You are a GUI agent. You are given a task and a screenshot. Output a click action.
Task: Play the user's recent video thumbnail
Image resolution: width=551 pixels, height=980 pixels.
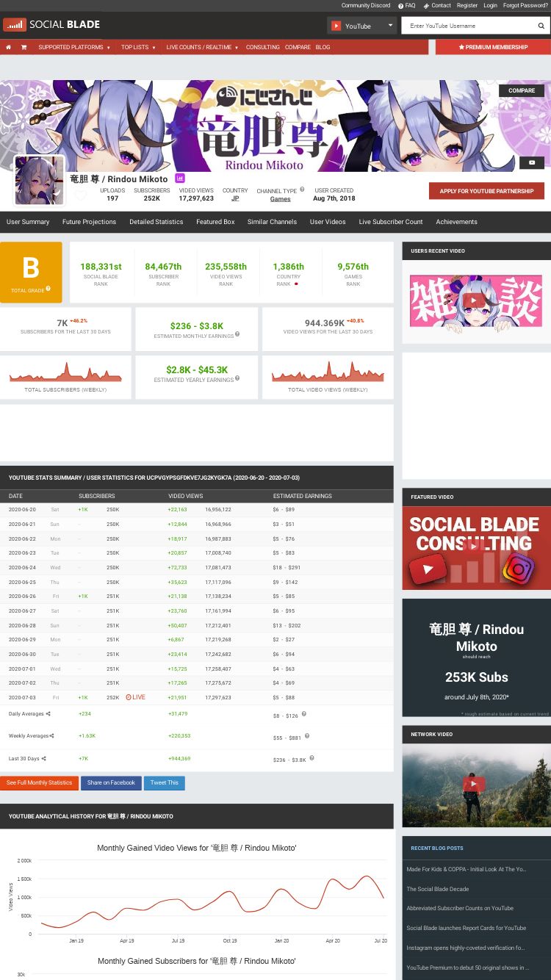pos(475,300)
